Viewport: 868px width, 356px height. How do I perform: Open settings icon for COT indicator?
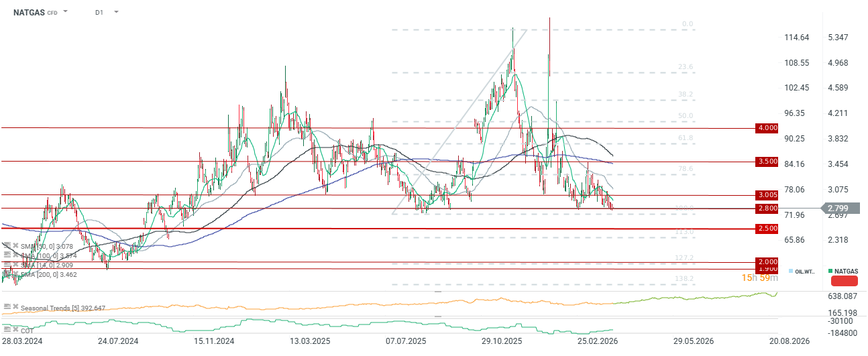tap(7, 331)
